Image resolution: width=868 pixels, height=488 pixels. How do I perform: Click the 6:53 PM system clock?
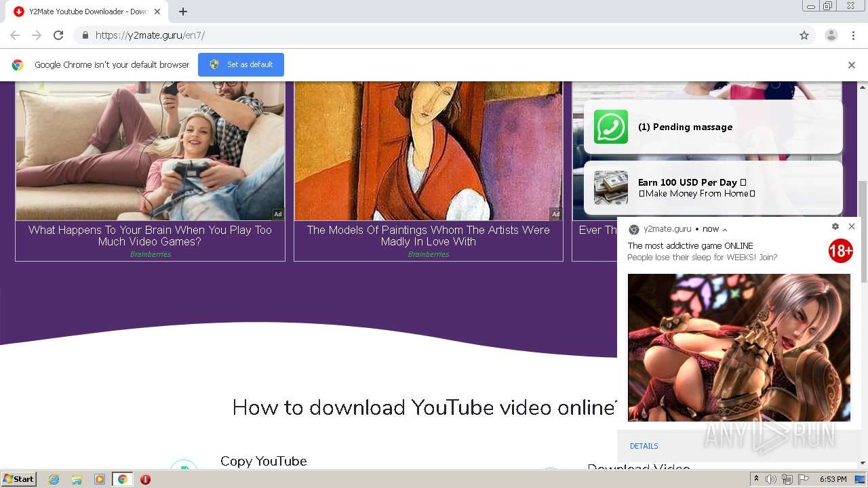[x=833, y=479]
